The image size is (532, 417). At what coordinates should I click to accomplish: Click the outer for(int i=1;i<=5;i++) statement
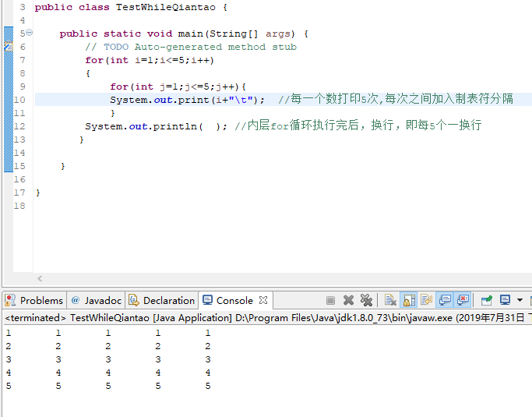click(x=150, y=60)
